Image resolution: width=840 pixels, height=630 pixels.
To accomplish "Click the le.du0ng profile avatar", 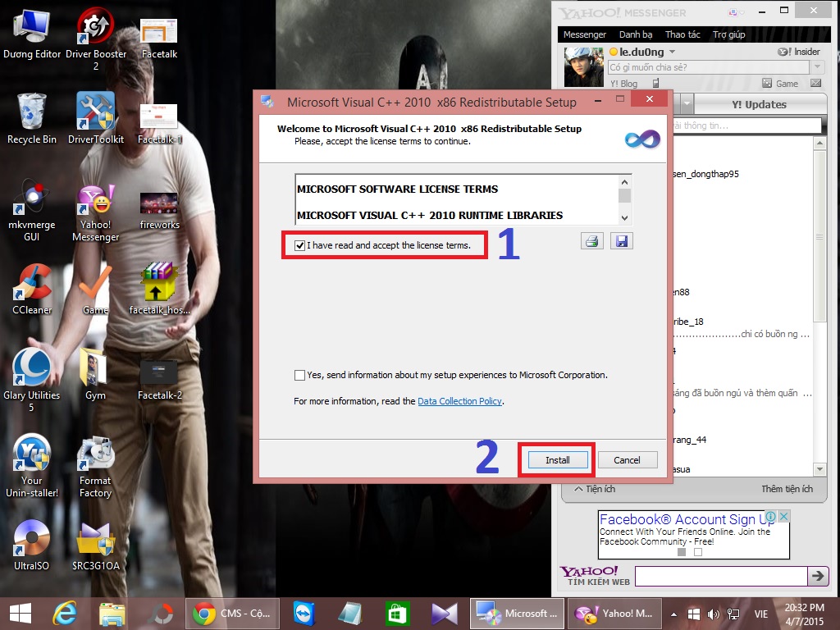I will tap(584, 67).
